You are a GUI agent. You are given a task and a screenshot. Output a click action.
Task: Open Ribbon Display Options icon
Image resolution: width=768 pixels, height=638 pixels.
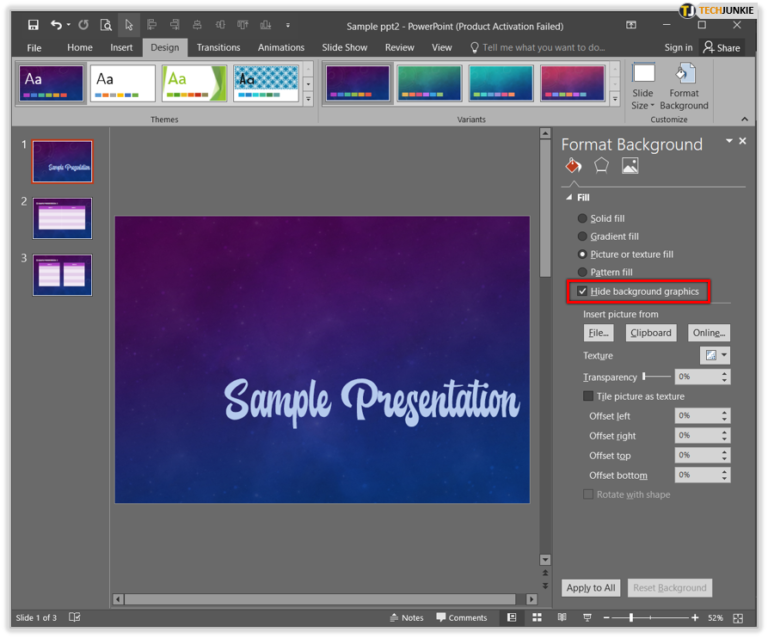point(631,25)
